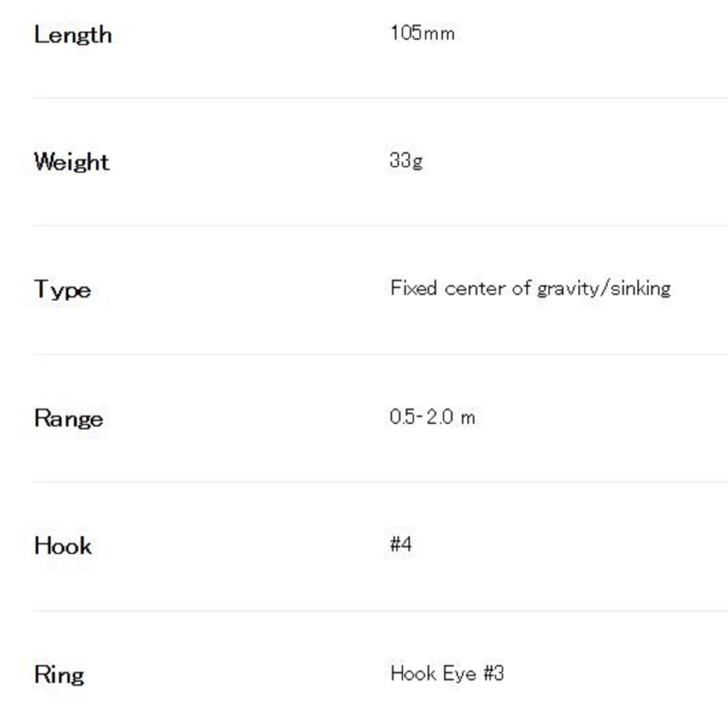Image resolution: width=728 pixels, height=720 pixels.
Task: Click 2.0 in the Range value
Action: coord(439,417)
